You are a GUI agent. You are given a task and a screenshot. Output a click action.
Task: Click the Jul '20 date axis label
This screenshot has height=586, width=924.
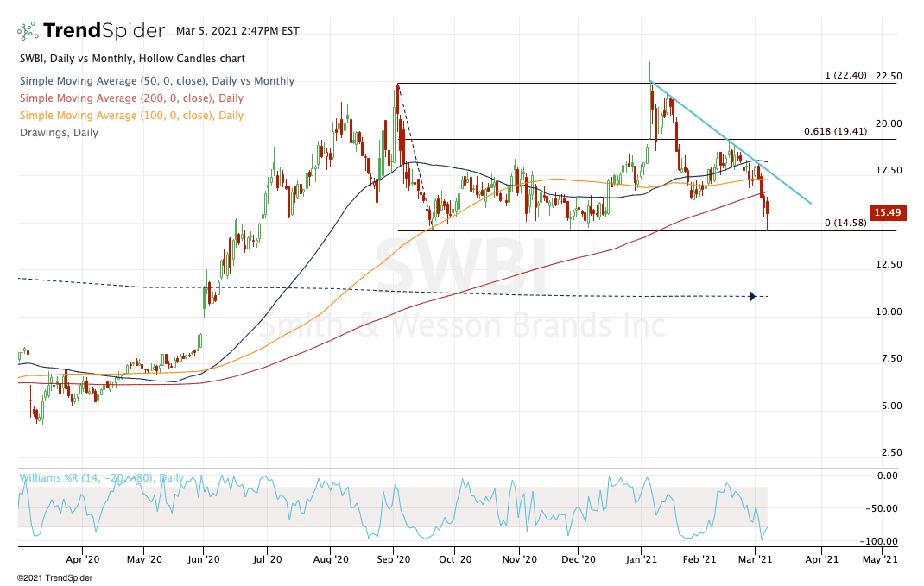[267, 559]
